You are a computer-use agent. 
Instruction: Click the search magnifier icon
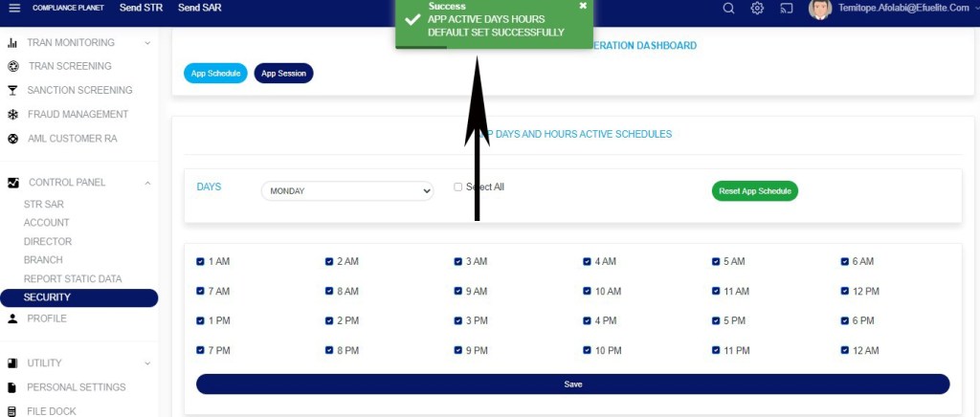point(728,9)
